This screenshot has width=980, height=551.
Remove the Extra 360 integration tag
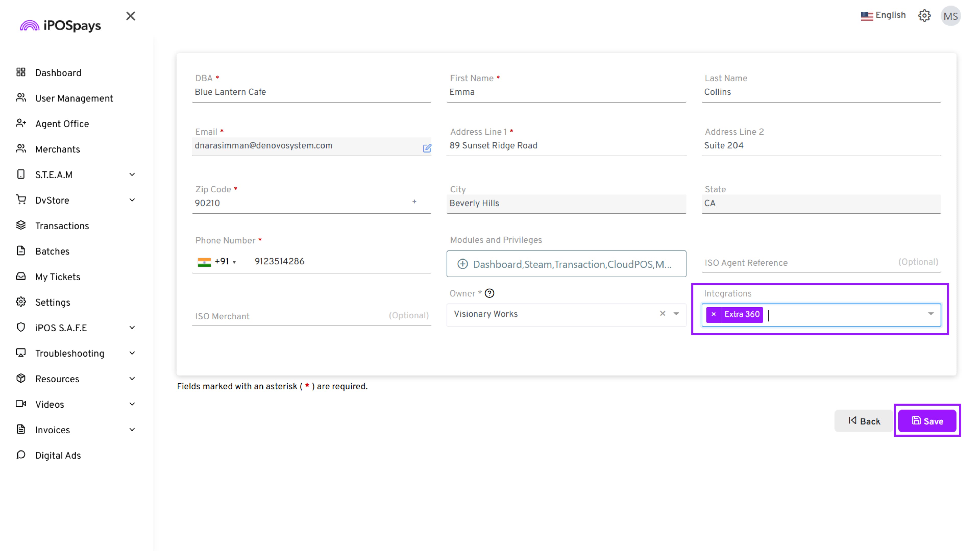tap(713, 314)
